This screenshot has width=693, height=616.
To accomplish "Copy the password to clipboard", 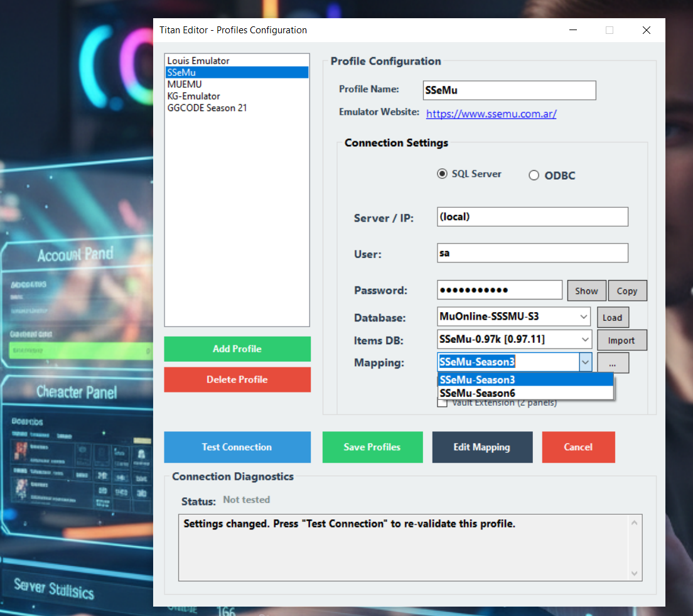I will [x=627, y=290].
